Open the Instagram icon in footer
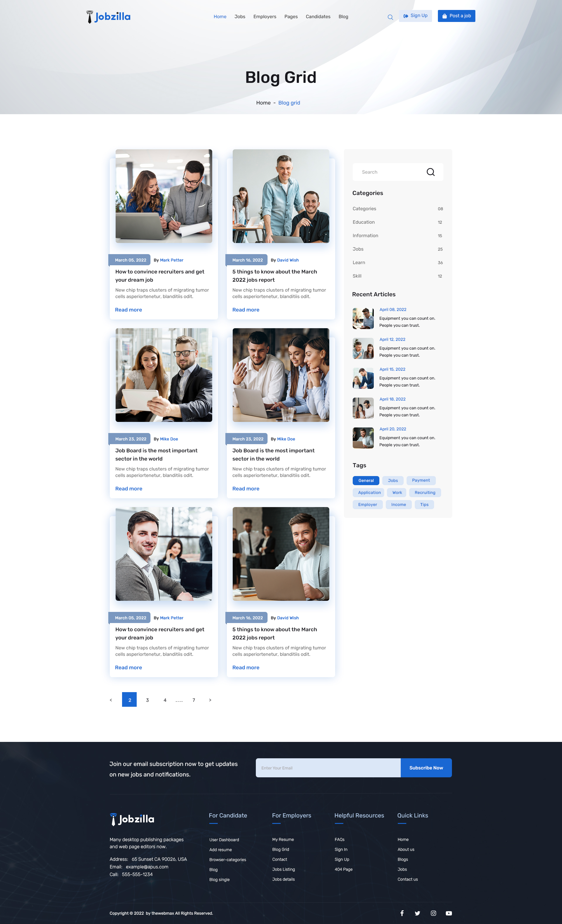562x924 pixels. coord(433,913)
